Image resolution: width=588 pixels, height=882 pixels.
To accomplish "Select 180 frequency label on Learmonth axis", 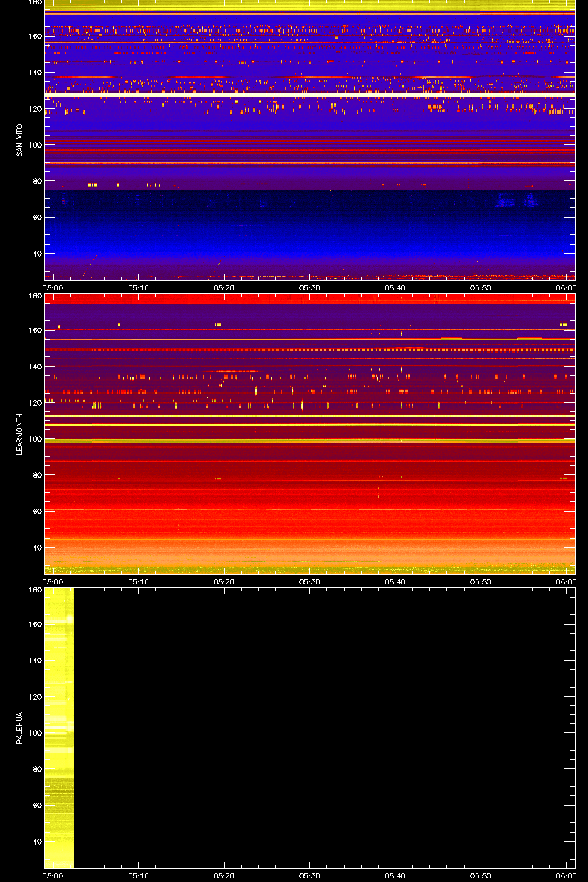I will pos(34,297).
